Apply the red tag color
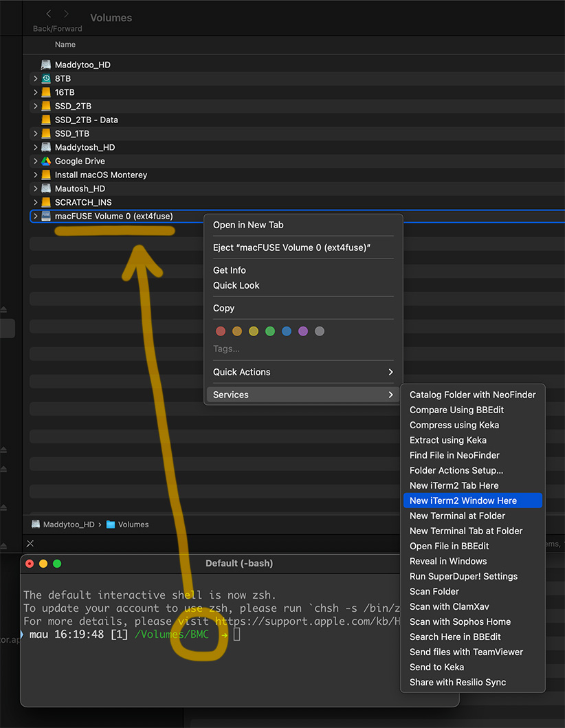The height and width of the screenshot is (728, 565). click(x=221, y=331)
